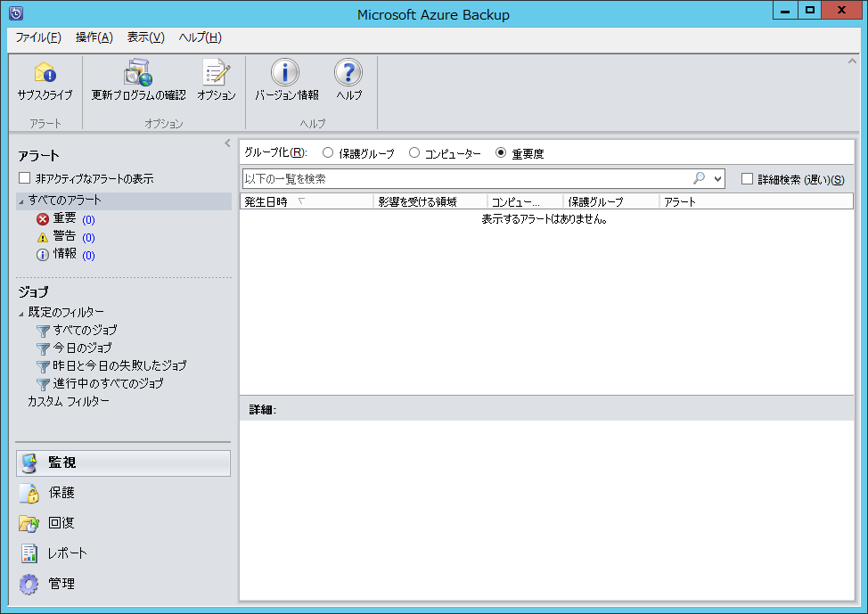Click the blue 情報 info icon
The image size is (868, 614).
point(43,255)
